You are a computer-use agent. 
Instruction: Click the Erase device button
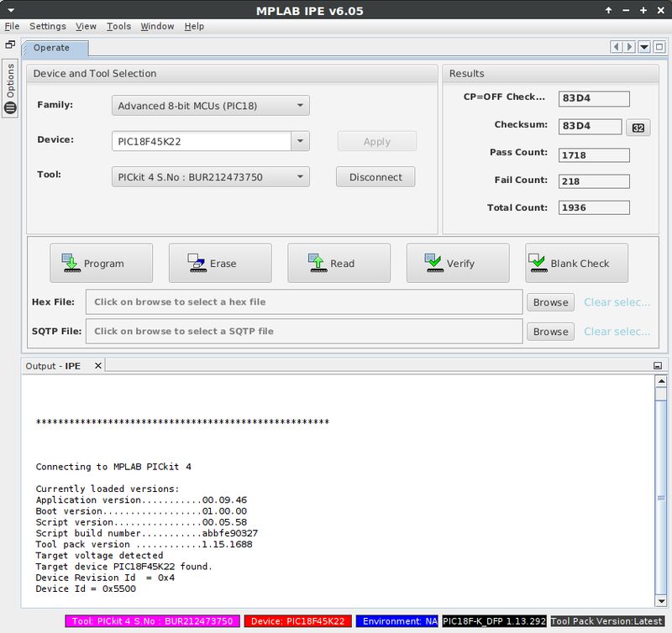pos(220,264)
